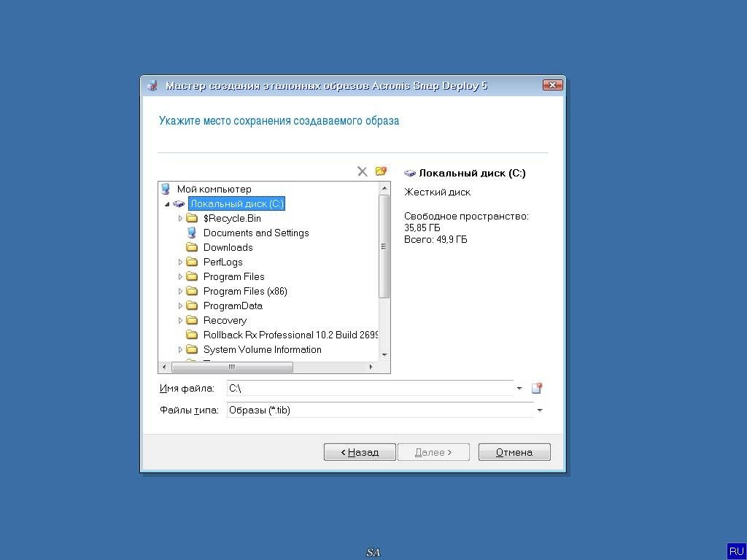
Task: Click the tree vertical scrollbar down arrow
Action: click(384, 355)
